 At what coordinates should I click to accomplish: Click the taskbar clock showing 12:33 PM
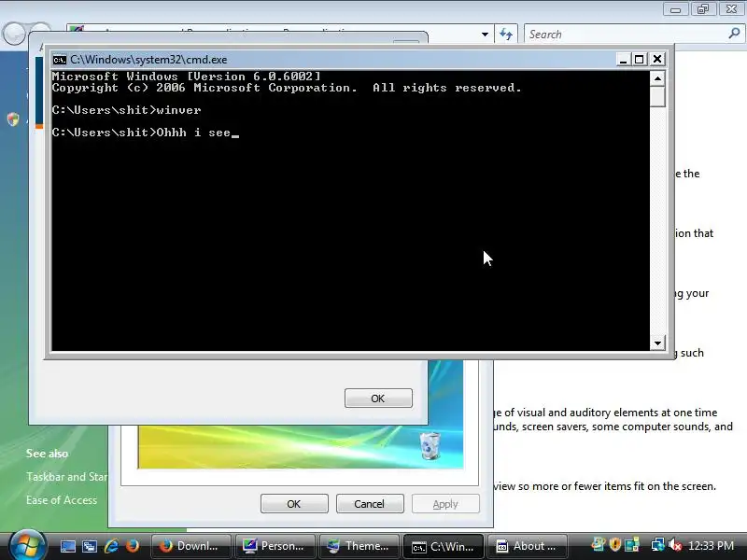click(x=711, y=546)
